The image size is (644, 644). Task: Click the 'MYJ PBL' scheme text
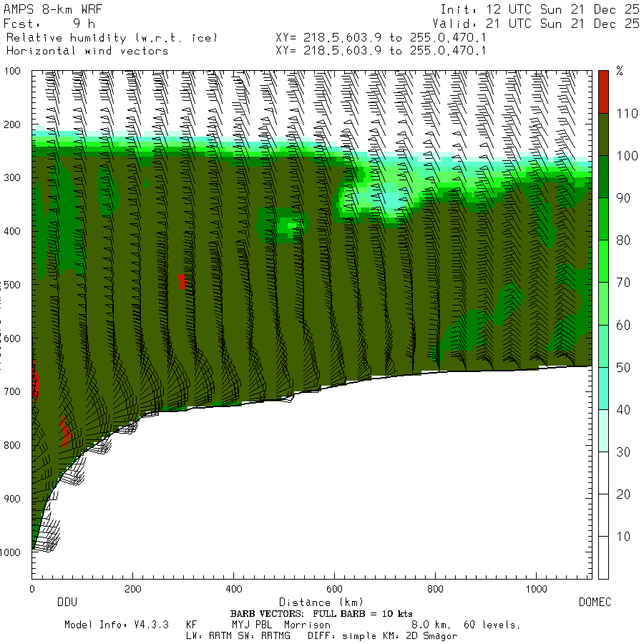(x=252, y=625)
